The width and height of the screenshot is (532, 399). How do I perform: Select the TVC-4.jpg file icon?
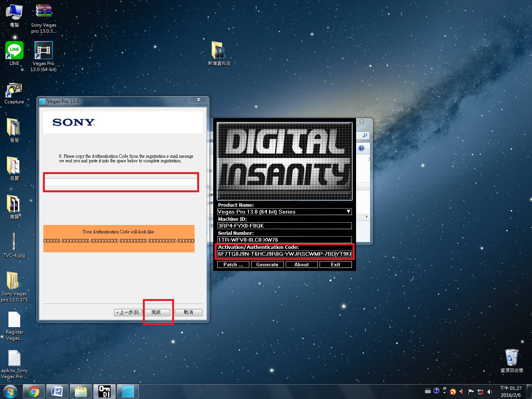point(14,245)
